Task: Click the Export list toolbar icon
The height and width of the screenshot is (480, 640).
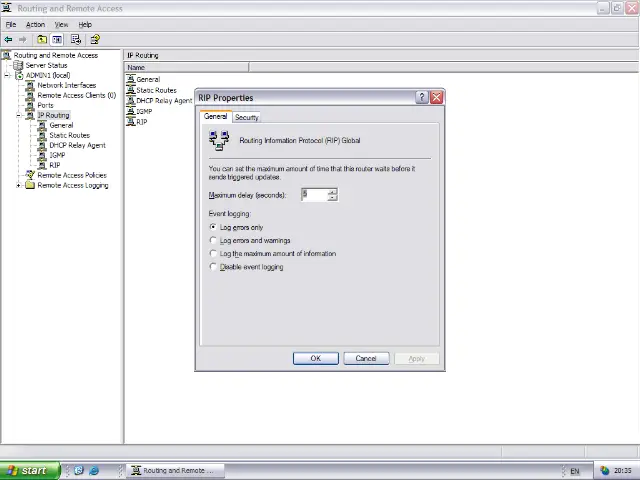Action: click(76, 39)
